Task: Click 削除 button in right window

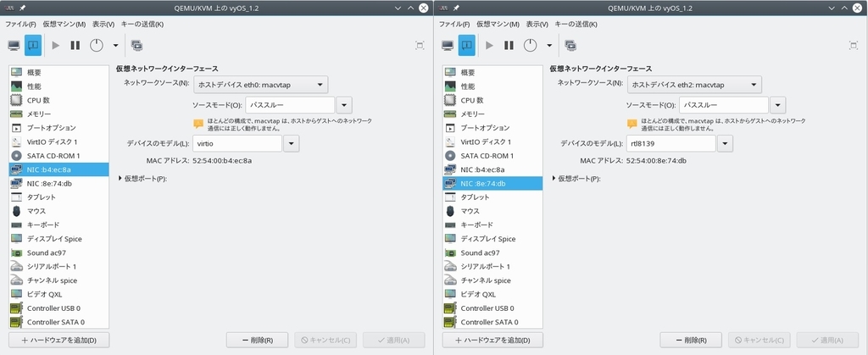Action: pyautogui.click(x=692, y=340)
